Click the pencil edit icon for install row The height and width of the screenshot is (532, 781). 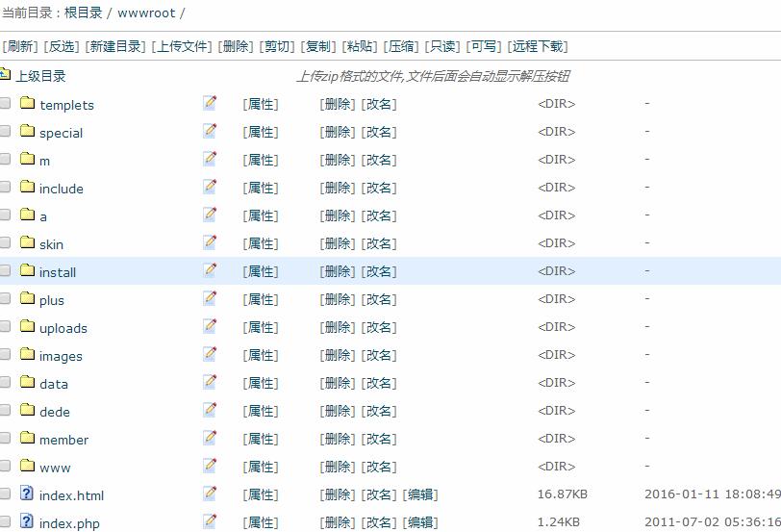point(210,270)
